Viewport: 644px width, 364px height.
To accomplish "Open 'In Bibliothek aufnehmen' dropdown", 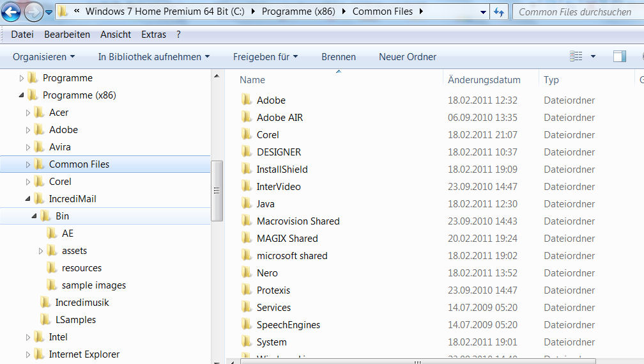I will click(153, 57).
